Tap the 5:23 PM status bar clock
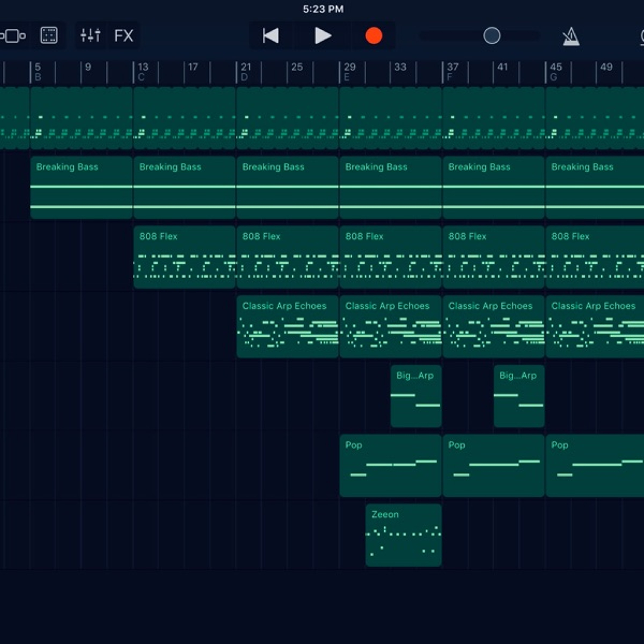This screenshot has width=644, height=644. pos(323,9)
